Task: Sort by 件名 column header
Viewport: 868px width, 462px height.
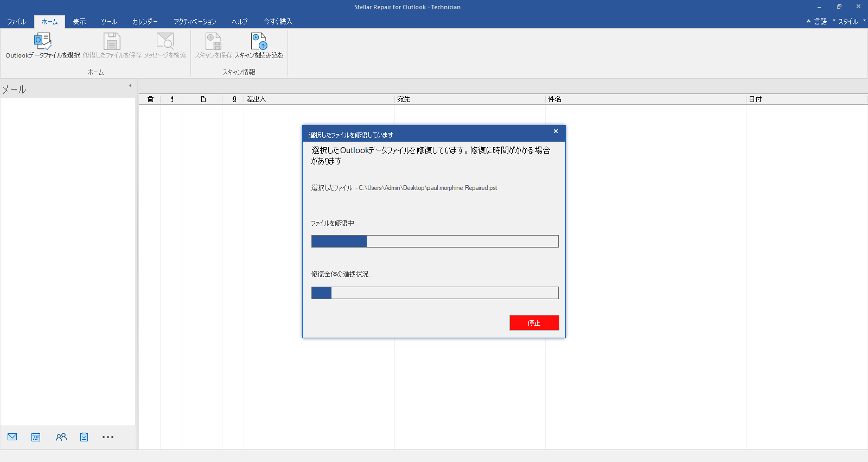Action: click(646, 99)
